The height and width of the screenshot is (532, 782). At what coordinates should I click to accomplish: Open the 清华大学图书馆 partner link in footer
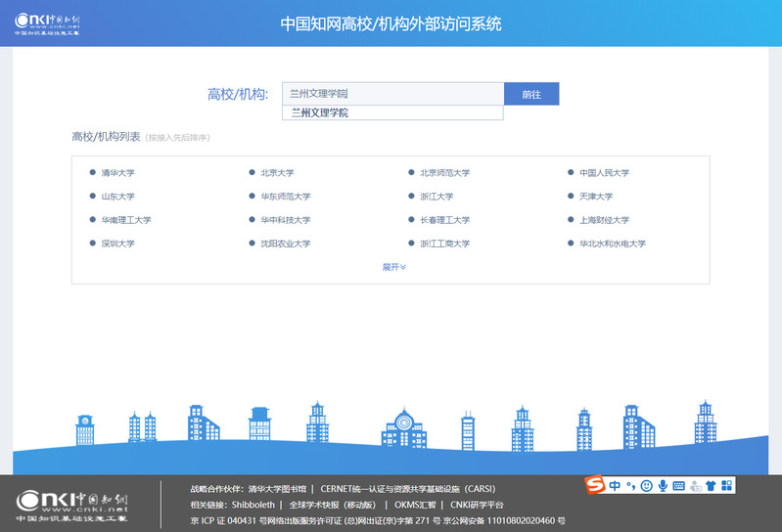click(x=277, y=489)
